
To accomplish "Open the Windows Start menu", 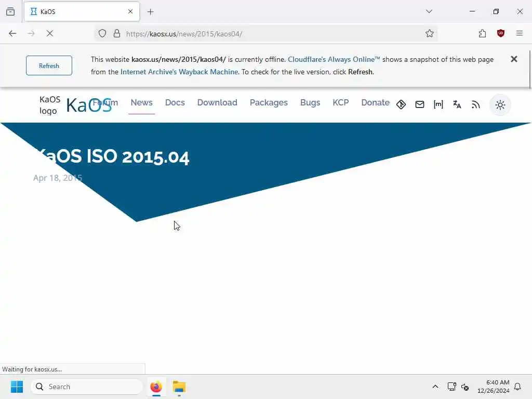I will point(17,387).
